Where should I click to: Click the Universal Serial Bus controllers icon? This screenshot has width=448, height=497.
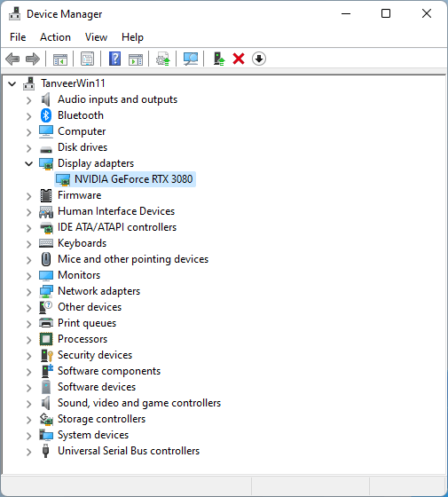pos(45,451)
